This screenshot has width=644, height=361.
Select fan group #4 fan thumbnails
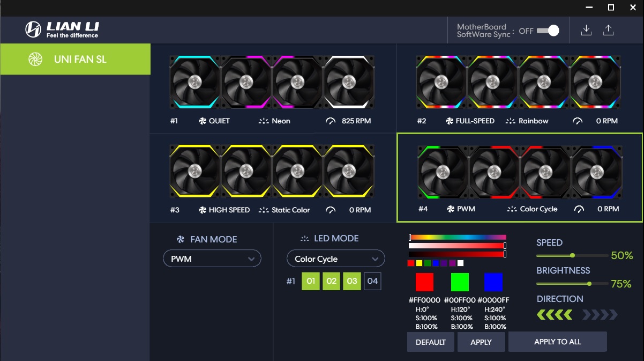pyautogui.click(x=520, y=172)
